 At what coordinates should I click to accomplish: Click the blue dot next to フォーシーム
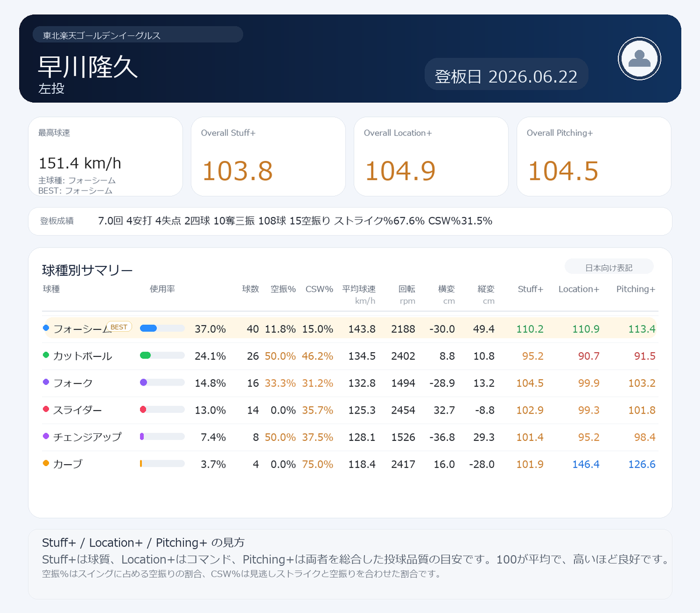click(46, 328)
